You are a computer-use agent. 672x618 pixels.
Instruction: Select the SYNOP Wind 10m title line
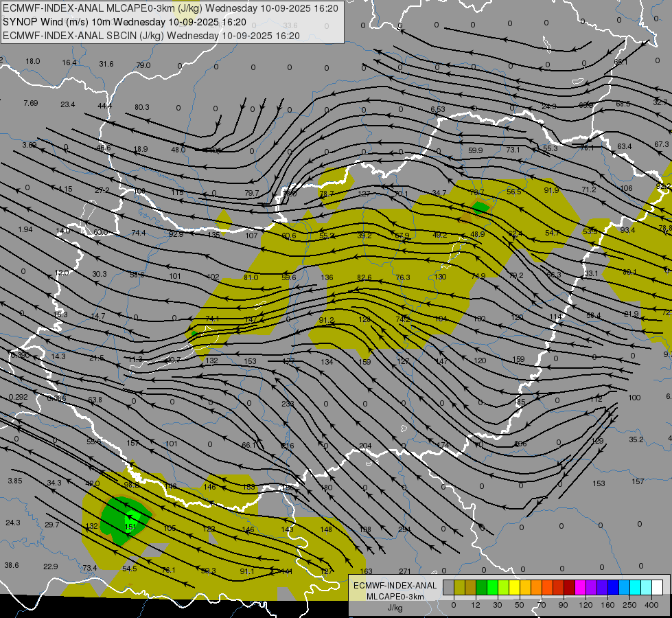point(125,22)
